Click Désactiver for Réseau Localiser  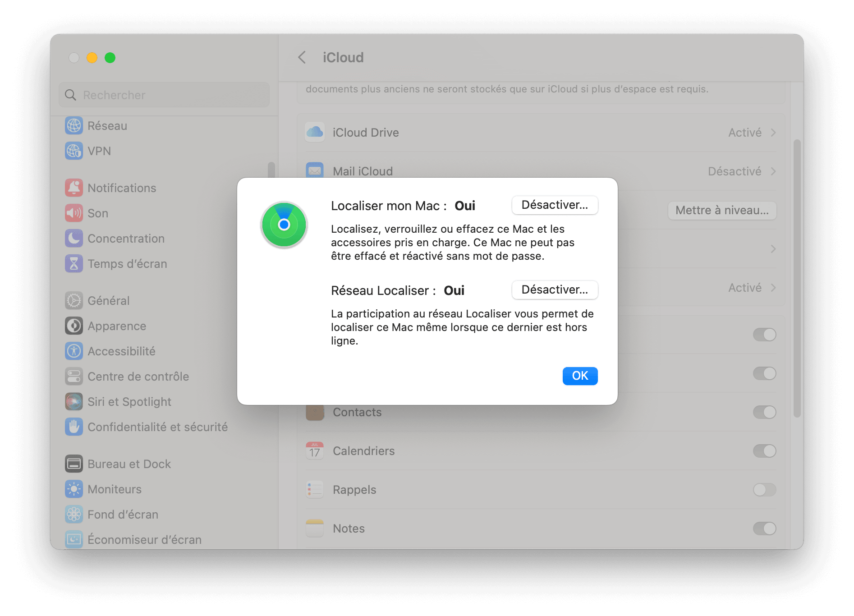(x=555, y=290)
